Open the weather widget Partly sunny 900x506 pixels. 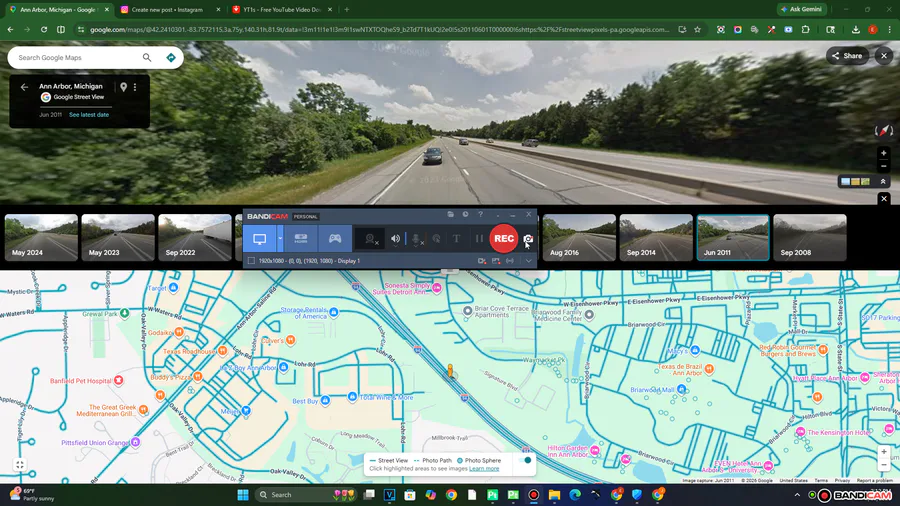tap(32, 495)
